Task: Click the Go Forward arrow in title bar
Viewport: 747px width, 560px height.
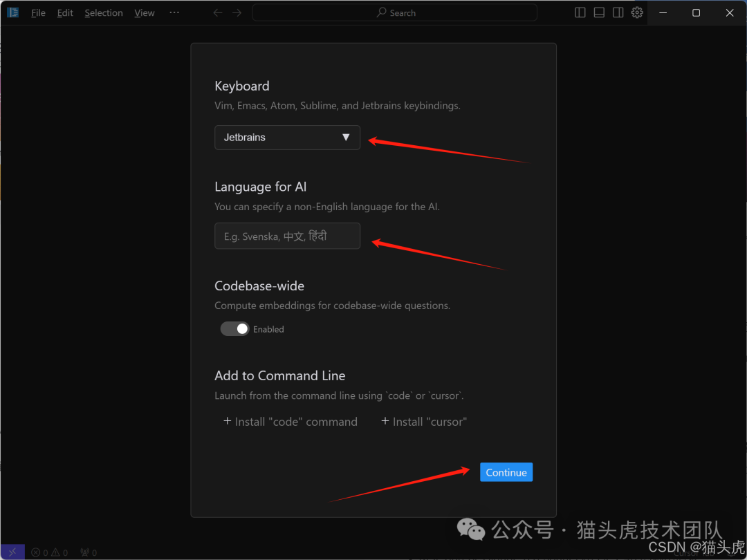Action: point(237,13)
